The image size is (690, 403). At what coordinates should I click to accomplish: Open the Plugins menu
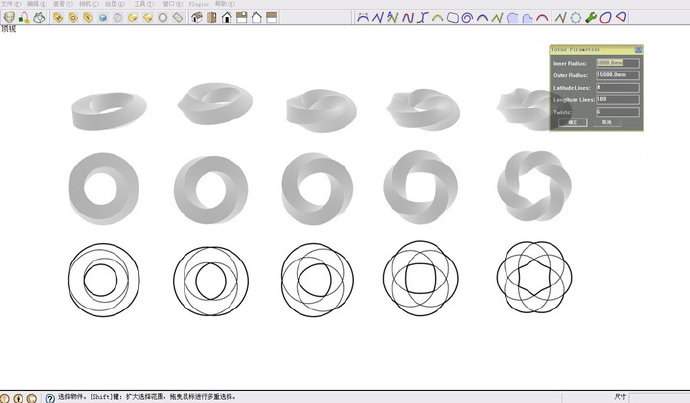199,4
